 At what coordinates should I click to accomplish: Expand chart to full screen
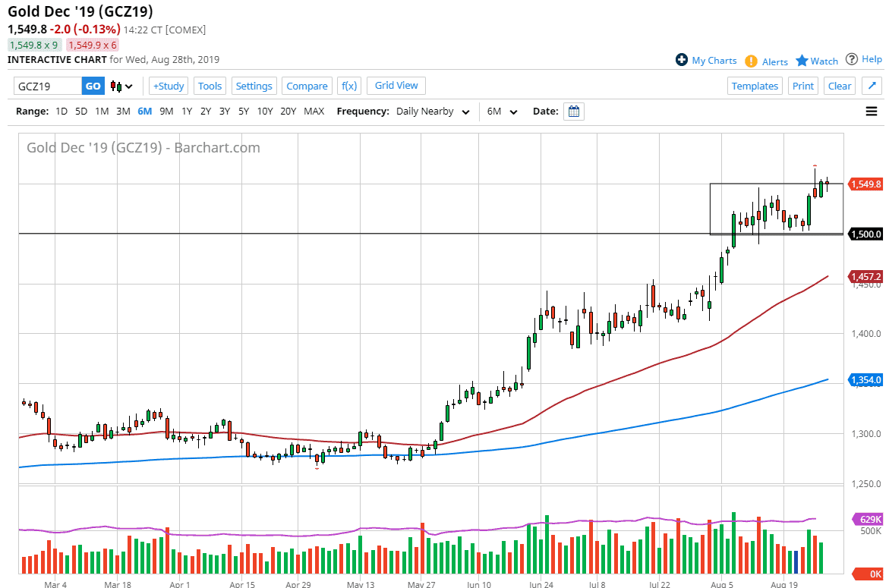pyautogui.click(x=872, y=86)
